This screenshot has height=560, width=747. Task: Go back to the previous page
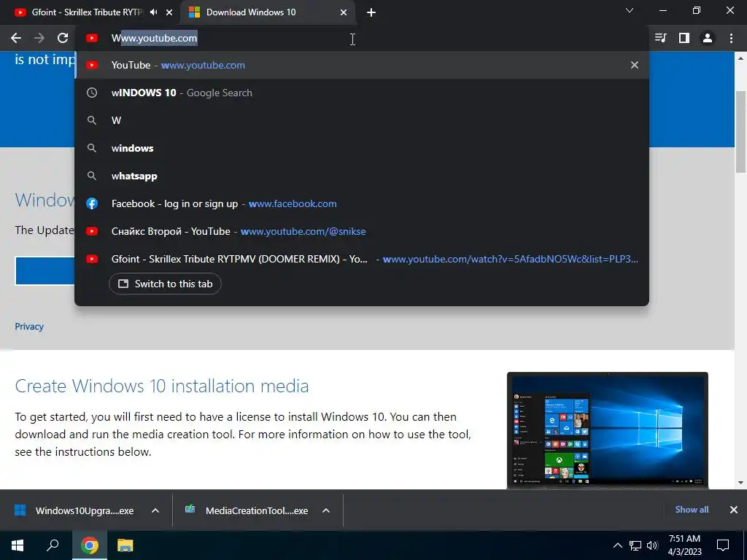click(16, 38)
